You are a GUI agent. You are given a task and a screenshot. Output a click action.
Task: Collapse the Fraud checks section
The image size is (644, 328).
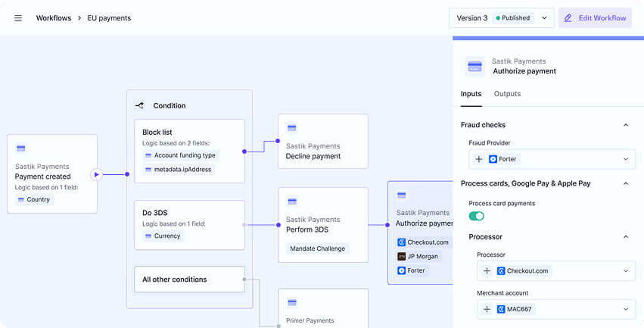pyautogui.click(x=626, y=125)
